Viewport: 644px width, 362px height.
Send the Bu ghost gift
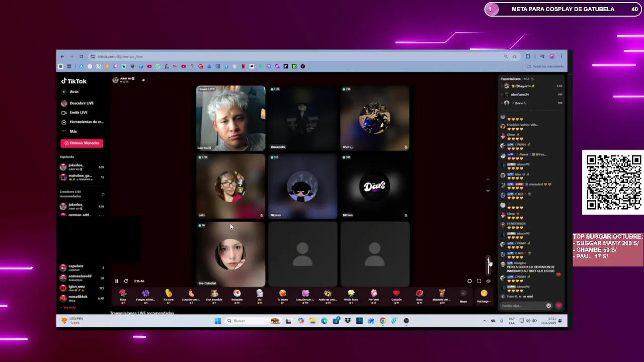(x=260, y=296)
